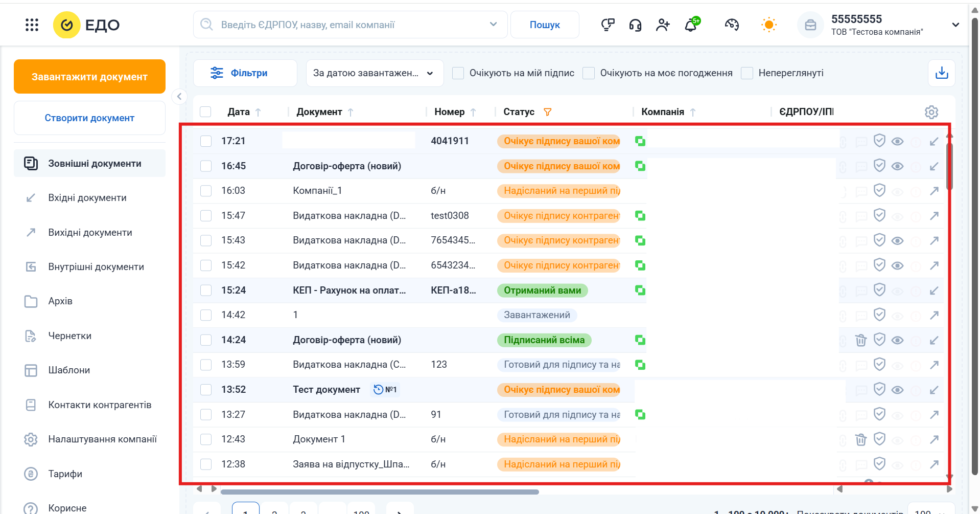Open table column settings gear
The image size is (980, 514).
coord(931,112)
